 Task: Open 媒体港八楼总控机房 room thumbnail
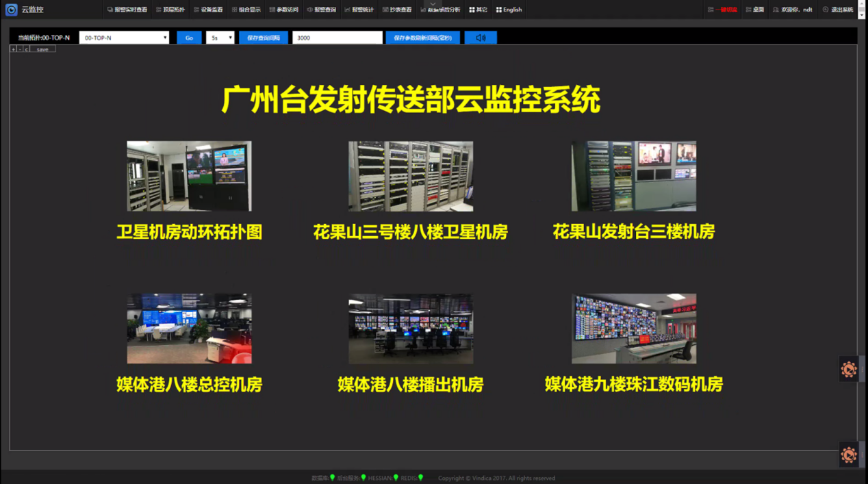click(x=189, y=329)
